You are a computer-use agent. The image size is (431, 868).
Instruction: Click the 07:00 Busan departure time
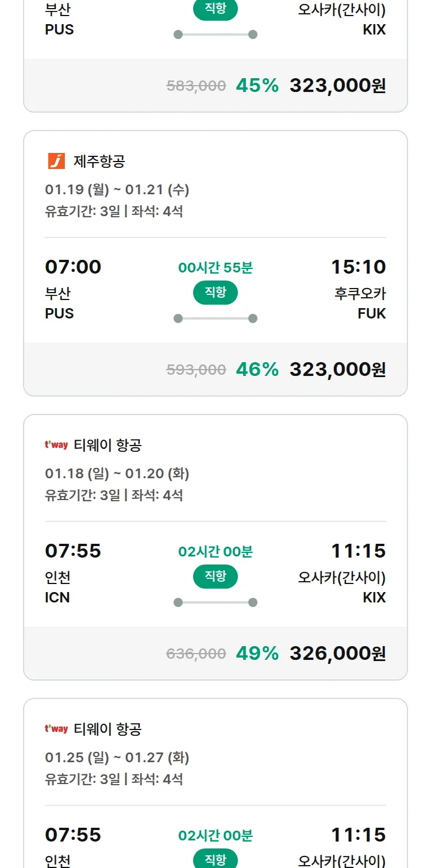(73, 267)
